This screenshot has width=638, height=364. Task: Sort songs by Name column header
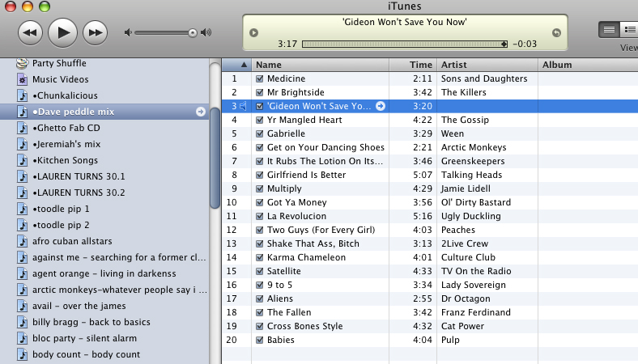pos(321,65)
